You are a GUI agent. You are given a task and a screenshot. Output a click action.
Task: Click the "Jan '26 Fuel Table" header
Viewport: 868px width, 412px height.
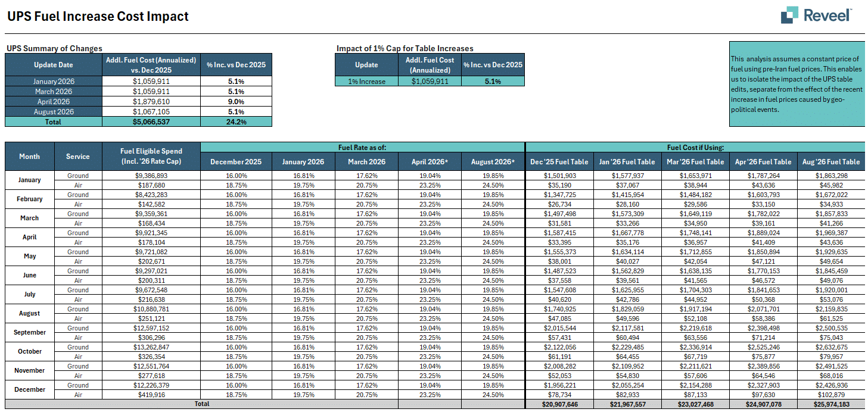(627, 162)
